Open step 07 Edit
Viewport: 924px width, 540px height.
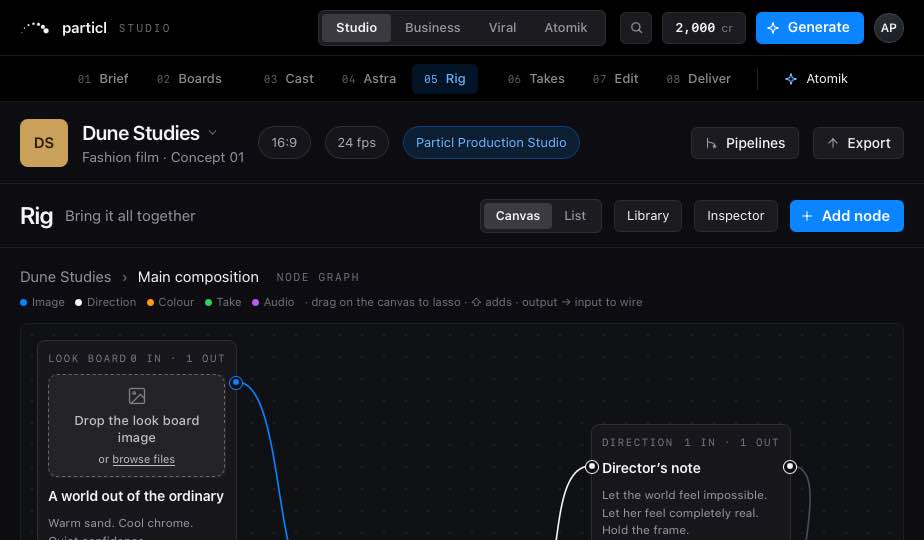tap(615, 79)
